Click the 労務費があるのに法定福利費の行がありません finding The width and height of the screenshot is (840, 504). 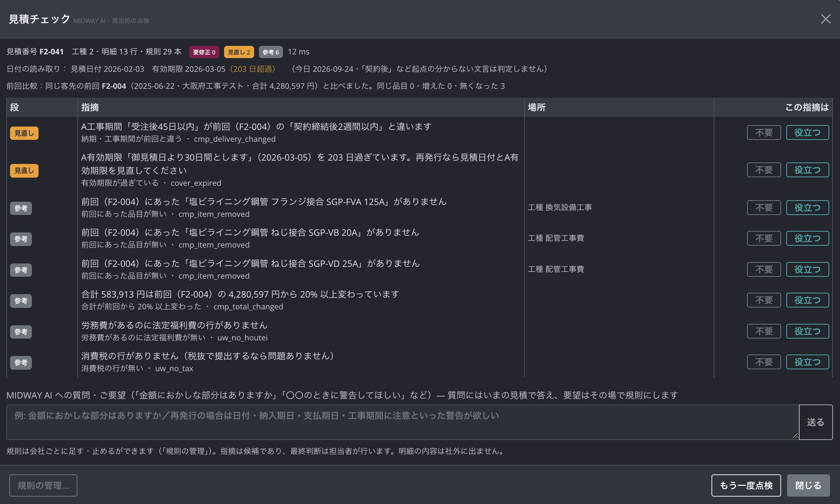pos(174,325)
